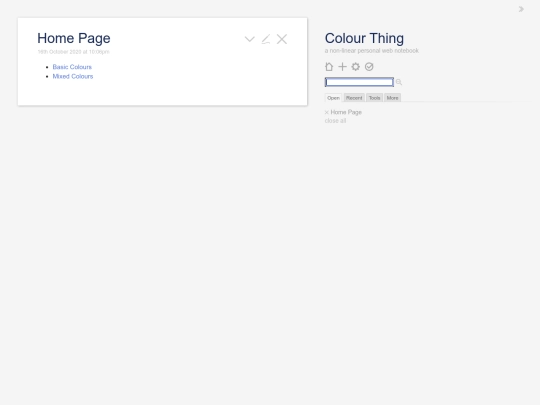Focus the sidebar search input field
Viewport: 540px width, 405px height.
tap(359, 82)
